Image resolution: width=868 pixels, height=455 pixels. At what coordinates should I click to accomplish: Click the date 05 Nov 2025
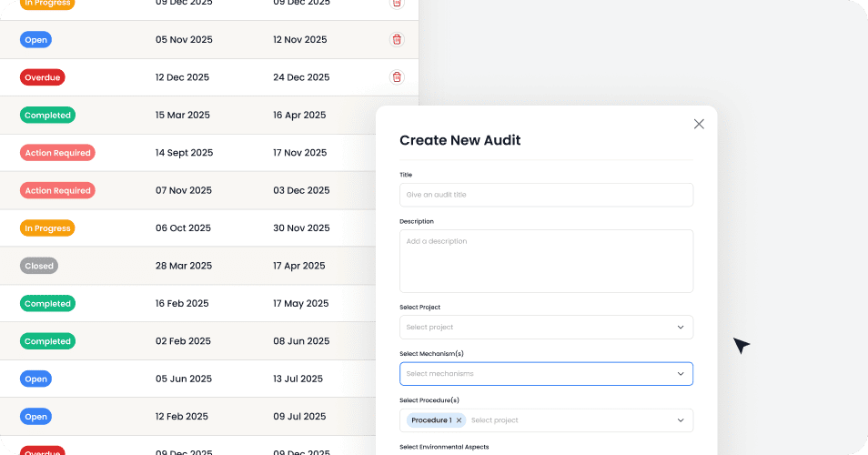(184, 39)
